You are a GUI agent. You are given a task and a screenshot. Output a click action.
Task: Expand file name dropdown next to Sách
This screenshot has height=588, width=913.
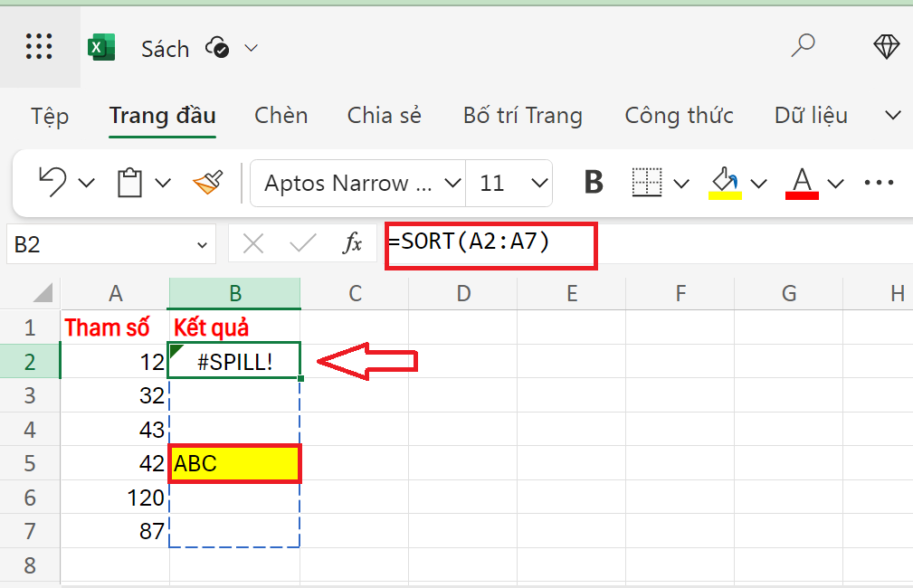pyautogui.click(x=251, y=48)
